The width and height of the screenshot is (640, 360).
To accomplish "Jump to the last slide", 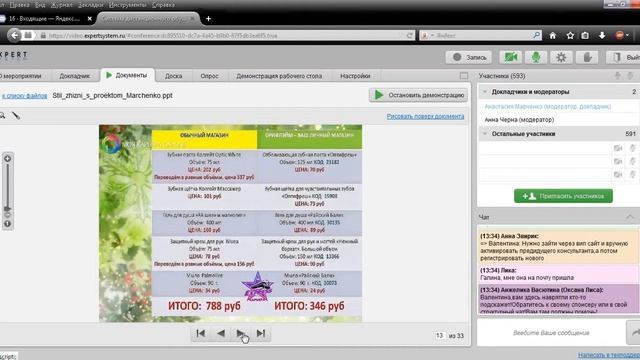I will (261, 333).
